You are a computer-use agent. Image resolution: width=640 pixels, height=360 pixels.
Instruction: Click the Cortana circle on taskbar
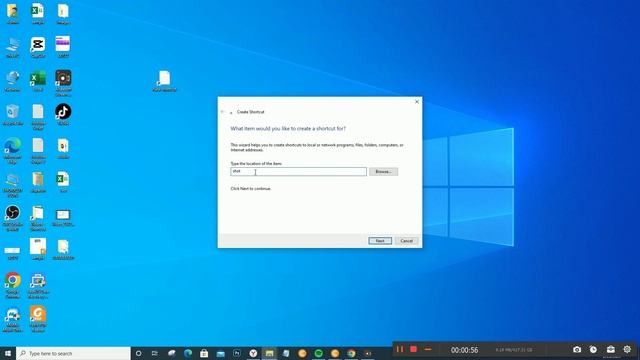click(138, 353)
